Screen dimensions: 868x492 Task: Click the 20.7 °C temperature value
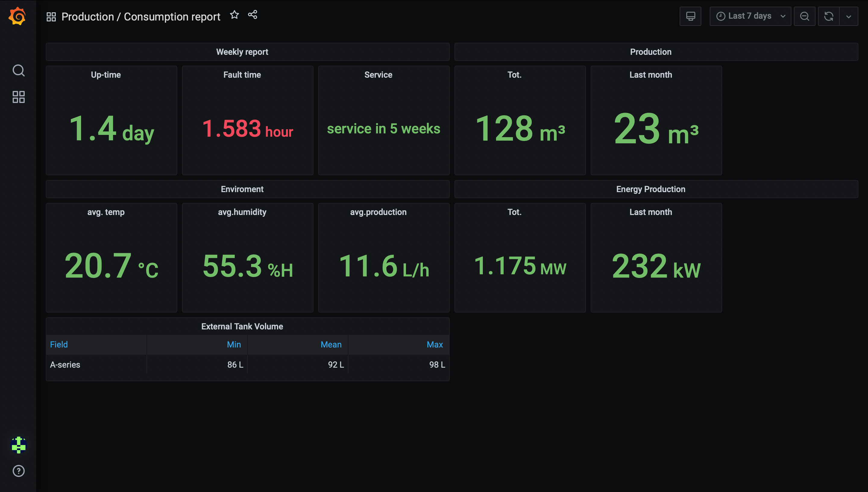coord(111,266)
